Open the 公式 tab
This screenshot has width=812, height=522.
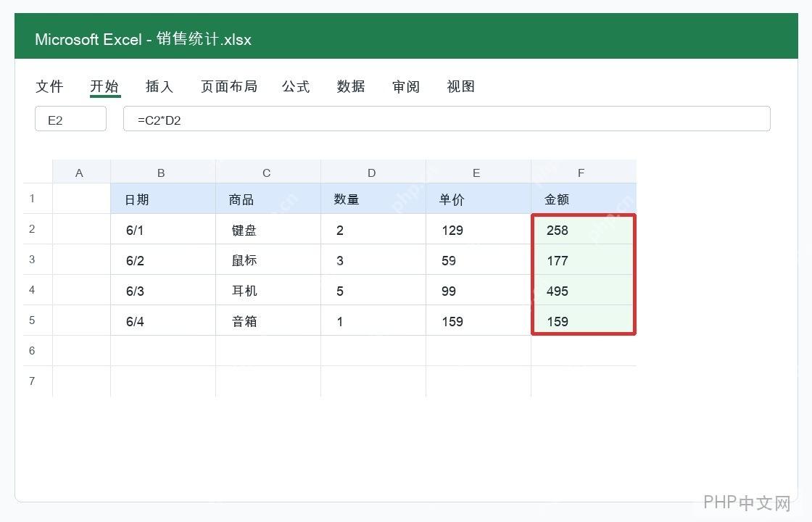click(296, 86)
